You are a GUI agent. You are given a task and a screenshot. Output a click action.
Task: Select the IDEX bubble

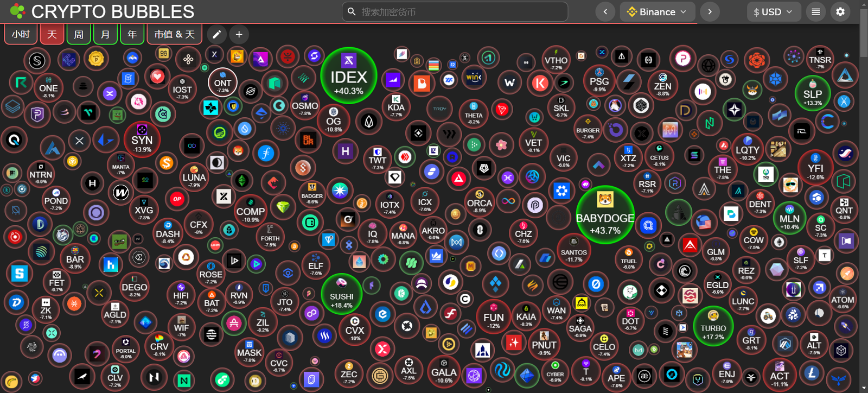(x=348, y=75)
